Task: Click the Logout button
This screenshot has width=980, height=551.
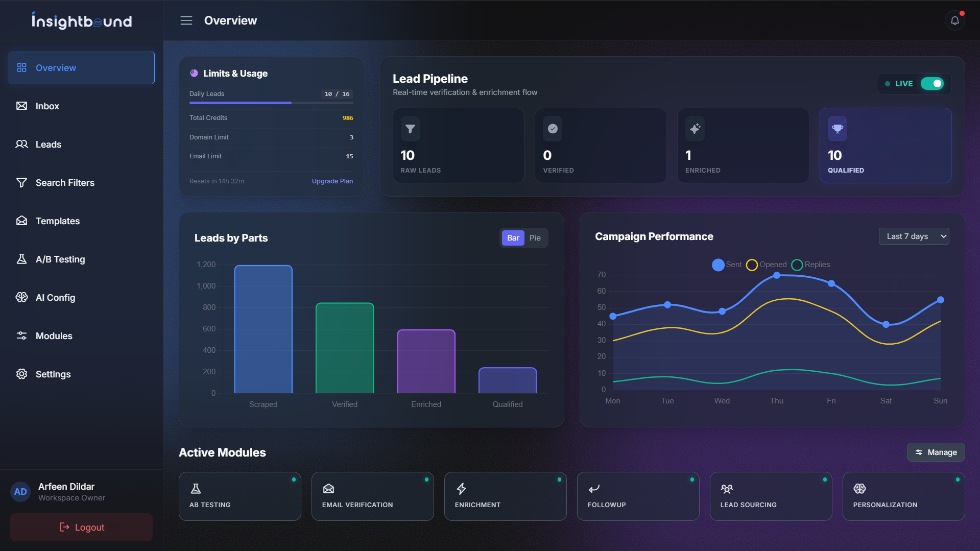Action: coord(81,527)
